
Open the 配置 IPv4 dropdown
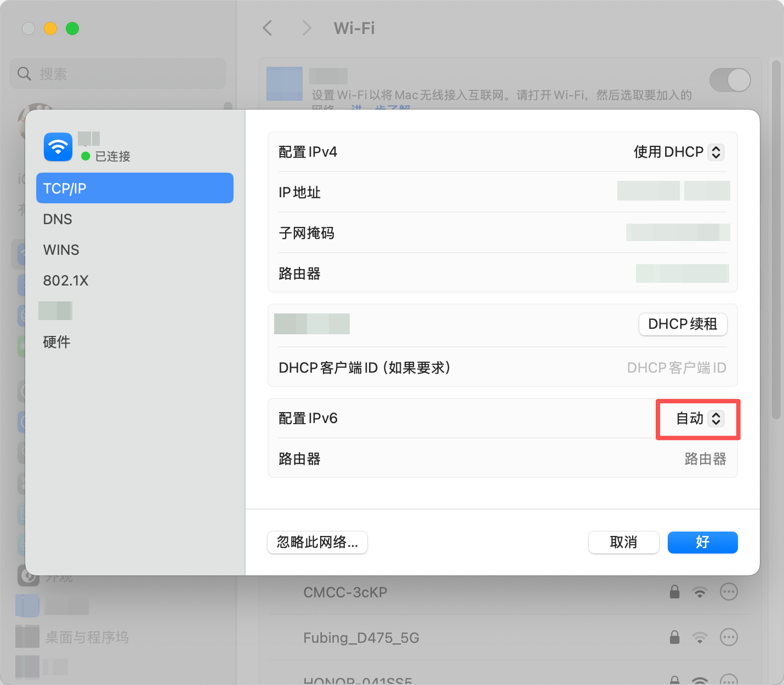pos(679,152)
